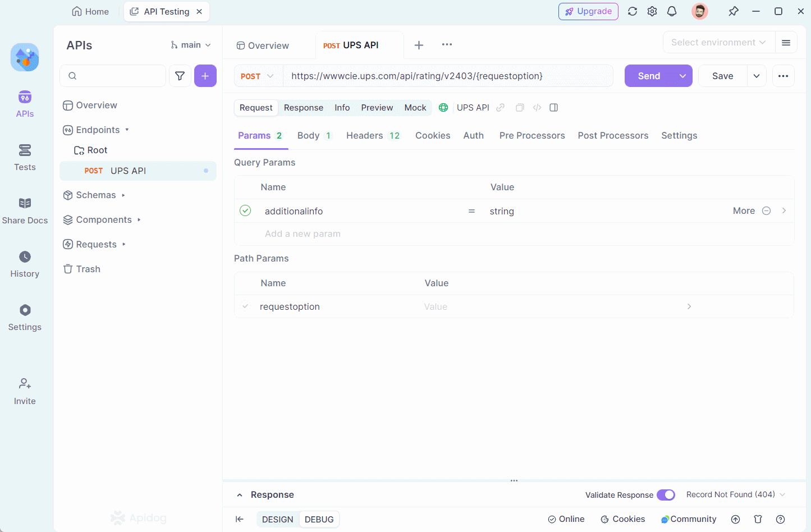Click the request URL field
The image size is (811, 532).
448,76
